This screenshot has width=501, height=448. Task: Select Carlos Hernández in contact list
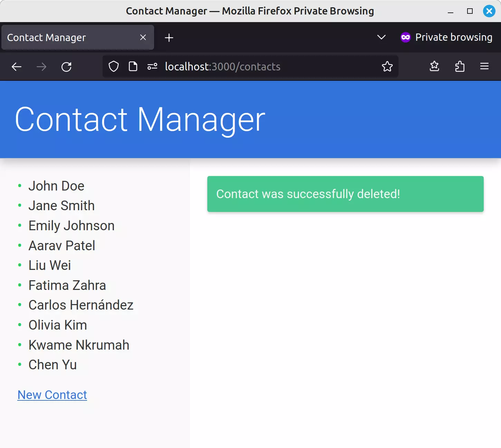(81, 305)
